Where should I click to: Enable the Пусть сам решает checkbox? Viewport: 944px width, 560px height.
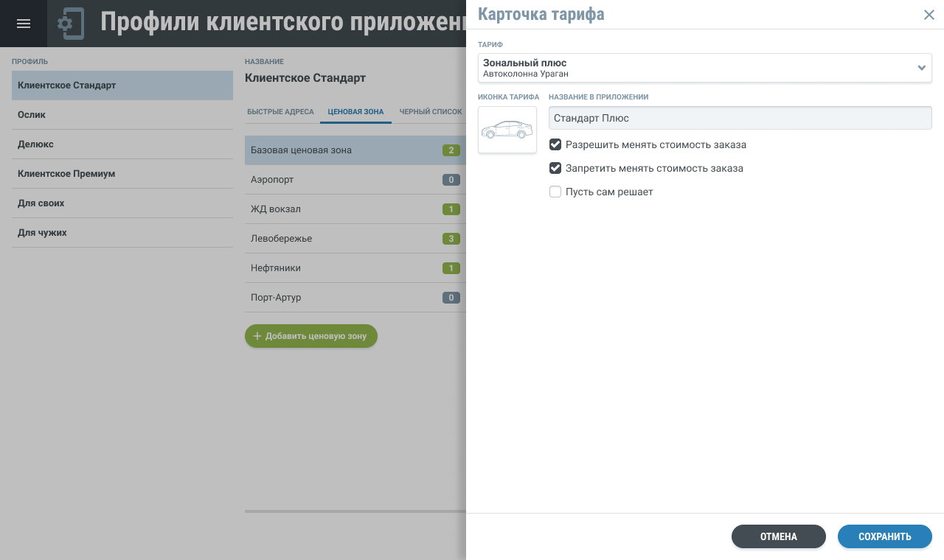(555, 192)
